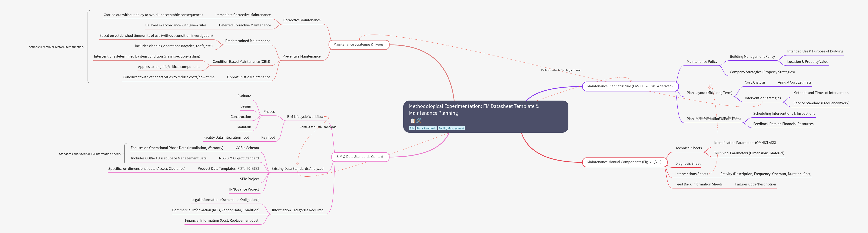Select Condition Based Maintenance (CBM) node
868x233 pixels.
pos(241,62)
